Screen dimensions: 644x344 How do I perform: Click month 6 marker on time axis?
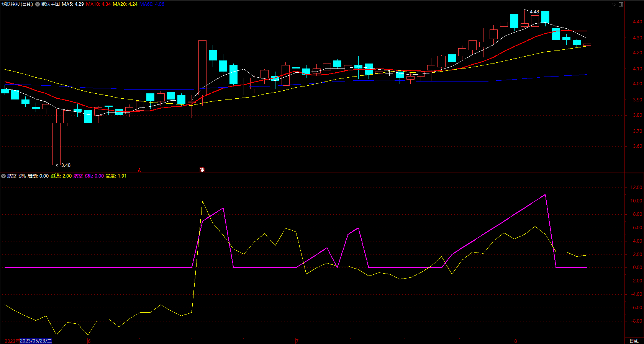click(x=89, y=341)
